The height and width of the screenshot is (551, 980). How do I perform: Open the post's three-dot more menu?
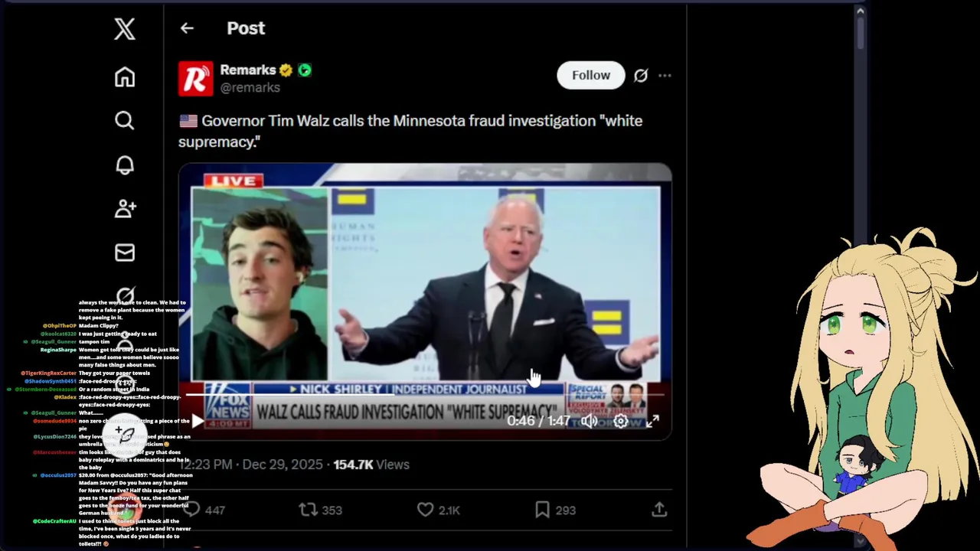665,75
